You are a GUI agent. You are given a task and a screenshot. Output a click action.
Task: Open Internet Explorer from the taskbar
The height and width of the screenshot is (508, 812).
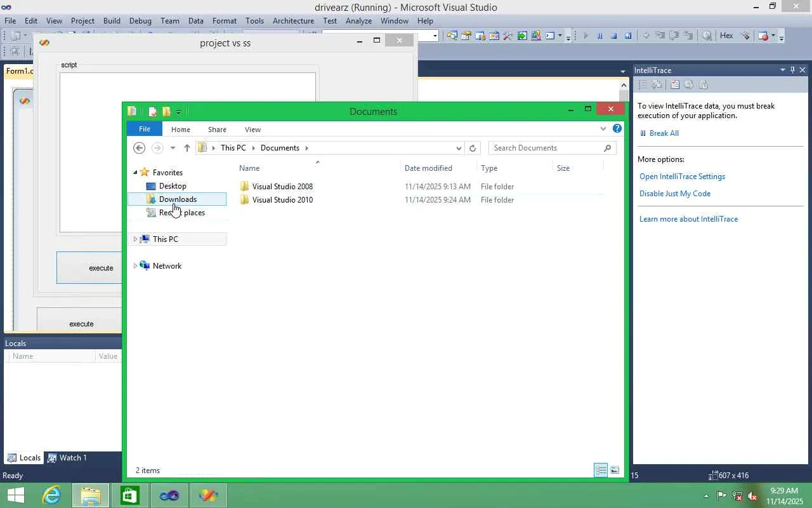pyautogui.click(x=51, y=495)
